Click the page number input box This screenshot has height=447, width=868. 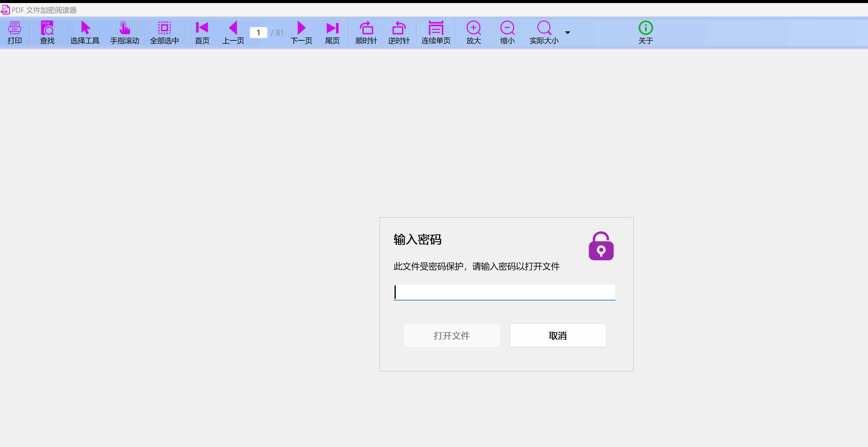pyautogui.click(x=259, y=33)
